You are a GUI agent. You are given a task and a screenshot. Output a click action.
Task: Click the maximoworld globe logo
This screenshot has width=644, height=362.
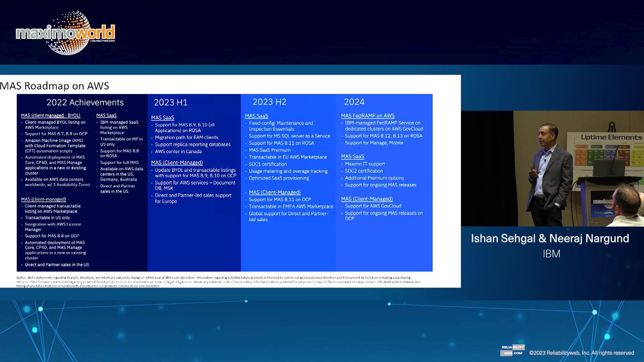click(x=66, y=33)
